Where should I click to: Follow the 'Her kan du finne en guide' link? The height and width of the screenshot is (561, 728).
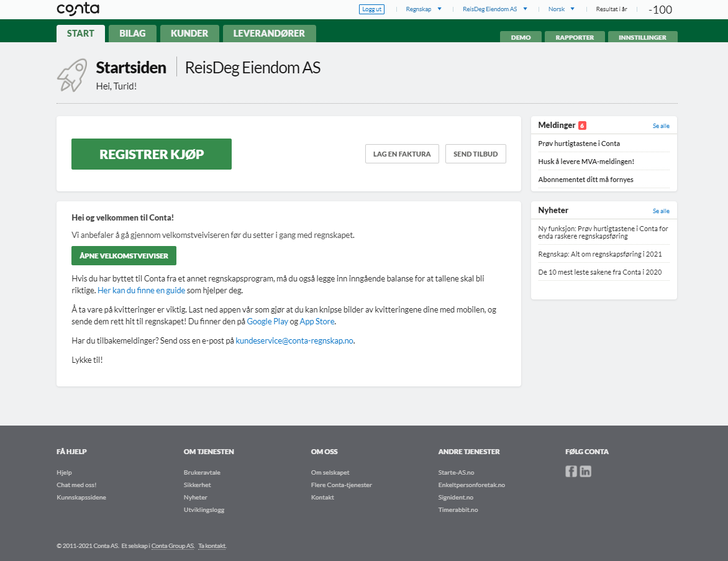pos(141,290)
